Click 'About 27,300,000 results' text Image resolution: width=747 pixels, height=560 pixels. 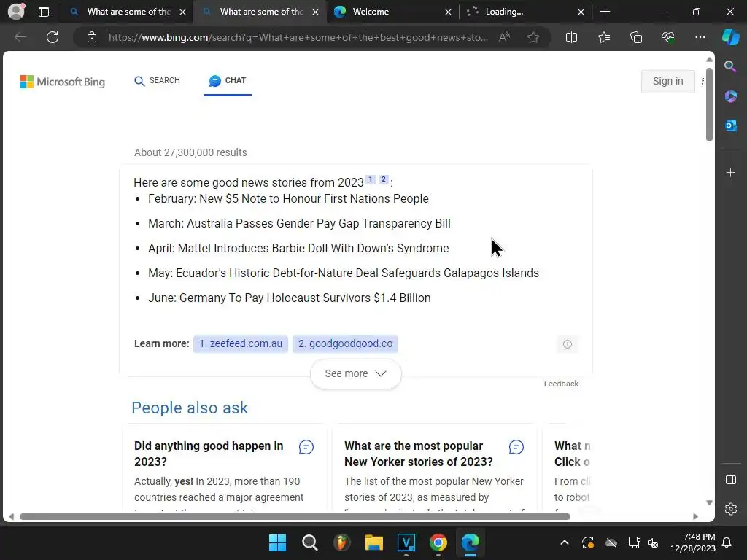pyautogui.click(x=190, y=152)
